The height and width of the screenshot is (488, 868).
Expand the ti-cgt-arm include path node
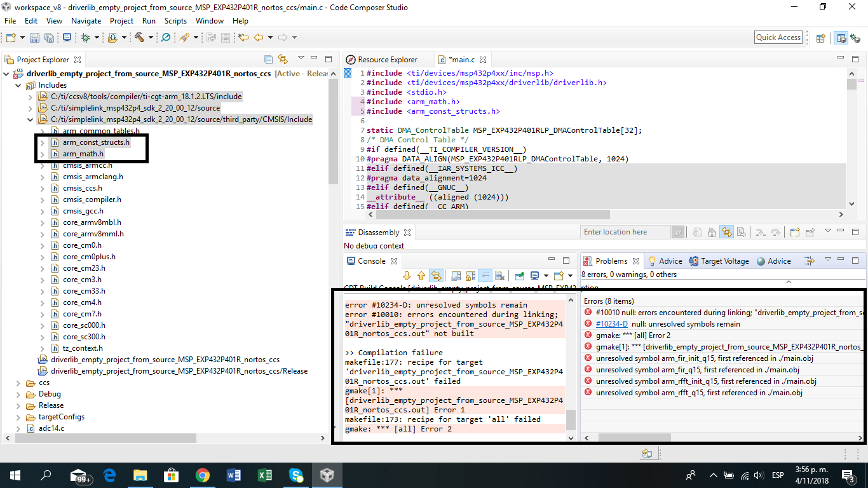click(30, 97)
